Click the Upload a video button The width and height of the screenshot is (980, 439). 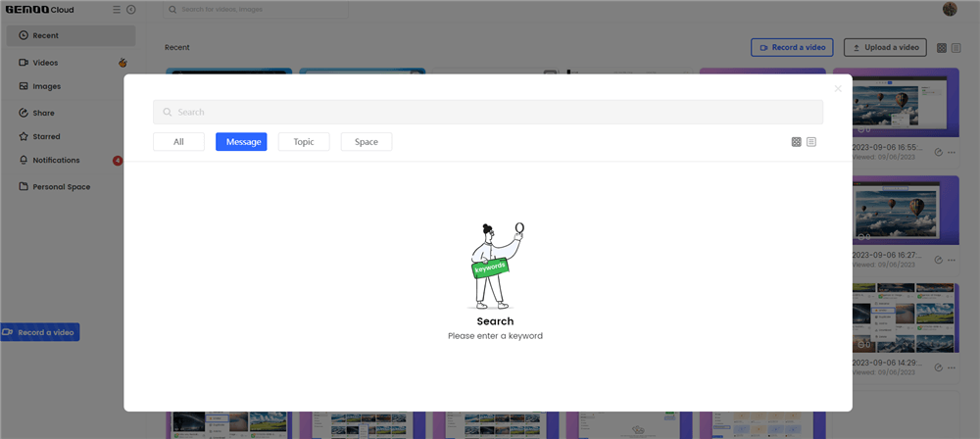tap(885, 48)
